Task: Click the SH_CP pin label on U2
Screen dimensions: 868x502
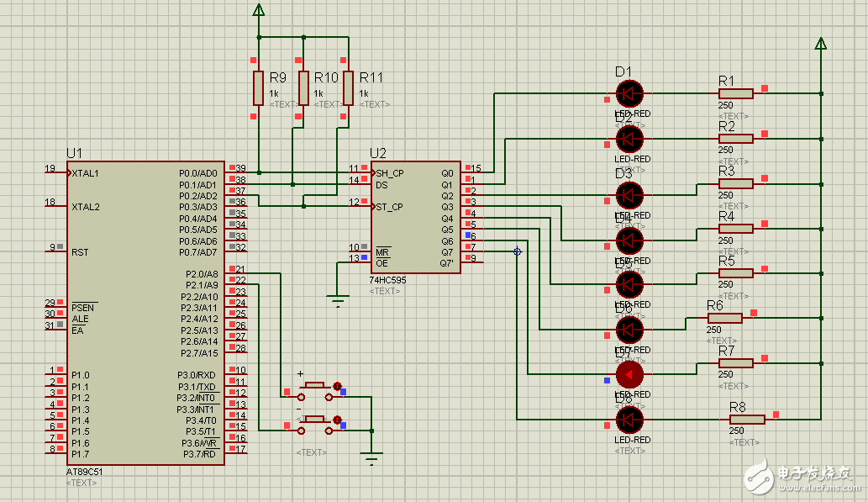Action: [390, 173]
